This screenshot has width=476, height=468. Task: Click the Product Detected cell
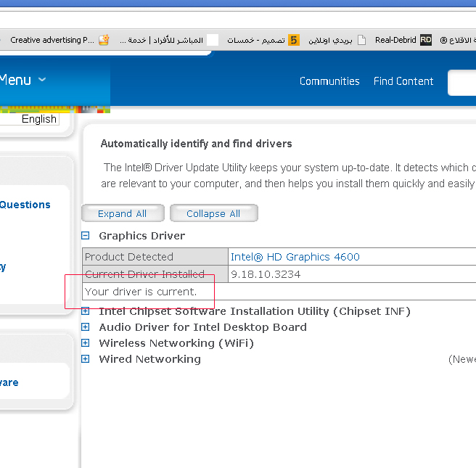click(155, 257)
